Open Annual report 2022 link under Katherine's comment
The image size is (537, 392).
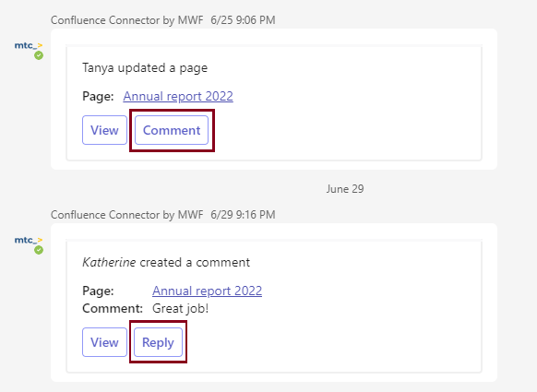[208, 291]
